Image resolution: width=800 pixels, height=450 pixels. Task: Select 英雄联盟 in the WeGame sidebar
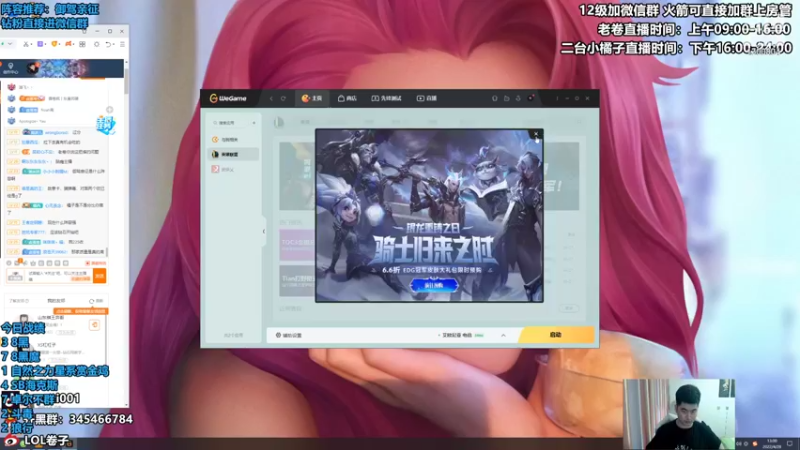coord(233,154)
